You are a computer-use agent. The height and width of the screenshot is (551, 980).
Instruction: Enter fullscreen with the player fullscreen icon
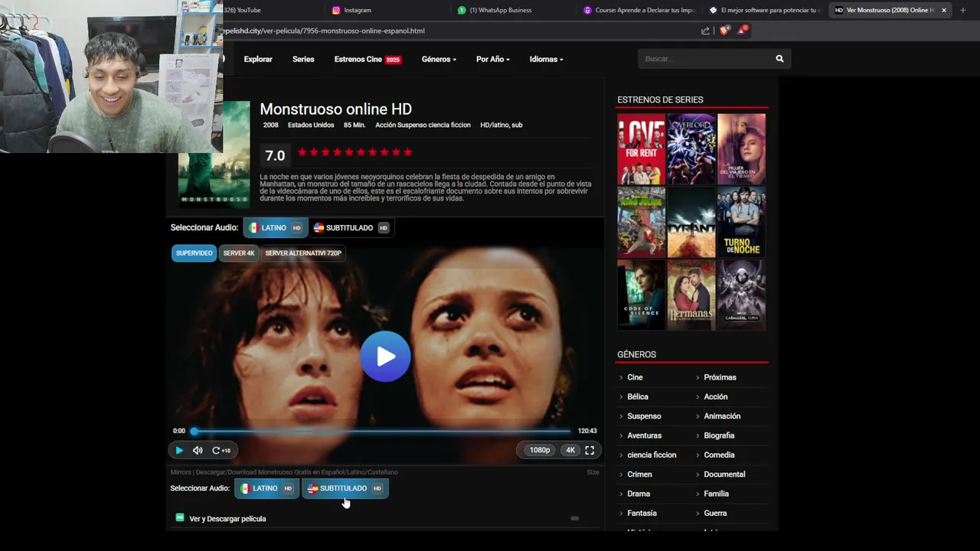(x=590, y=451)
